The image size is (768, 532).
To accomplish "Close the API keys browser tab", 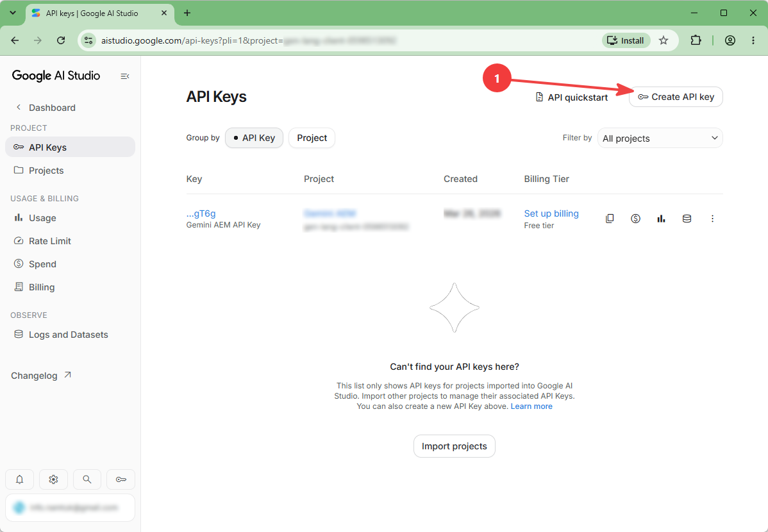I will [164, 13].
